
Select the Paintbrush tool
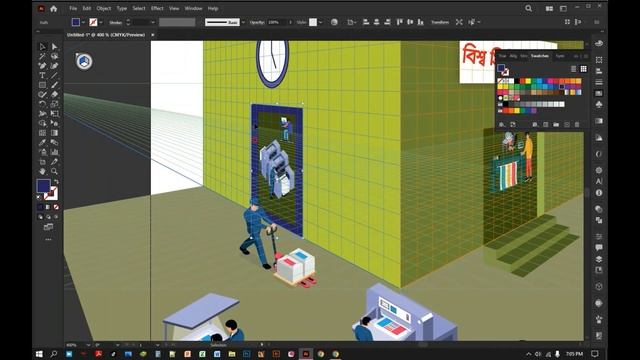[54, 85]
